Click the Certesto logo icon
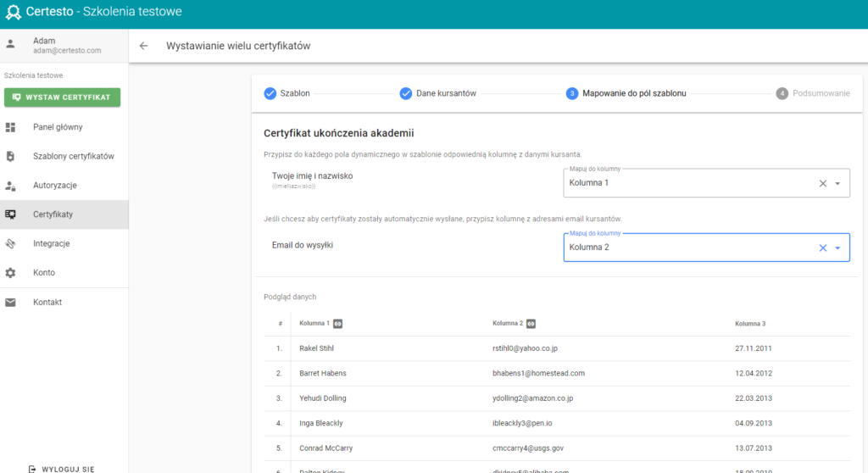The image size is (868, 473). click(14, 12)
